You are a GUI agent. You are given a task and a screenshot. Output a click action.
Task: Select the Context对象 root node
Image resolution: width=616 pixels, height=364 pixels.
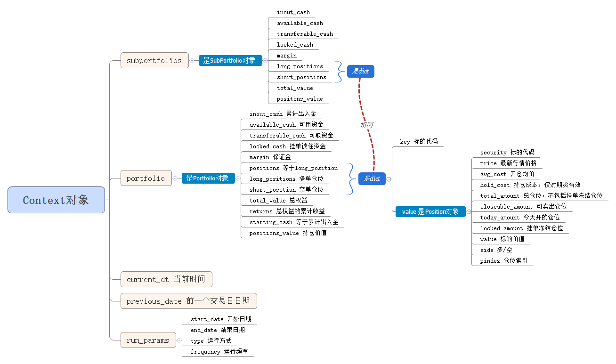point(56,200)
